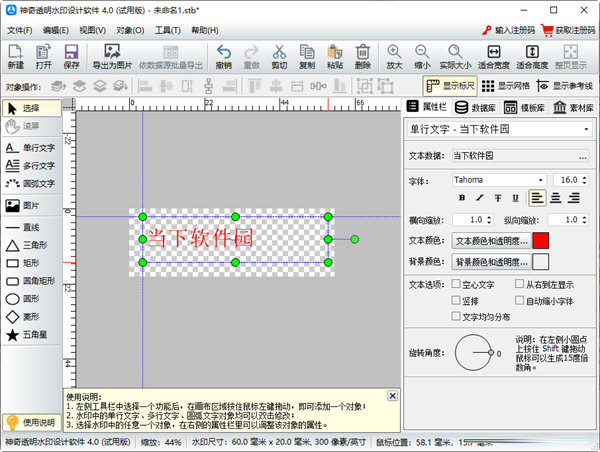Open the 工具(T) menu
600x452 pixels.
click(168, 30)
